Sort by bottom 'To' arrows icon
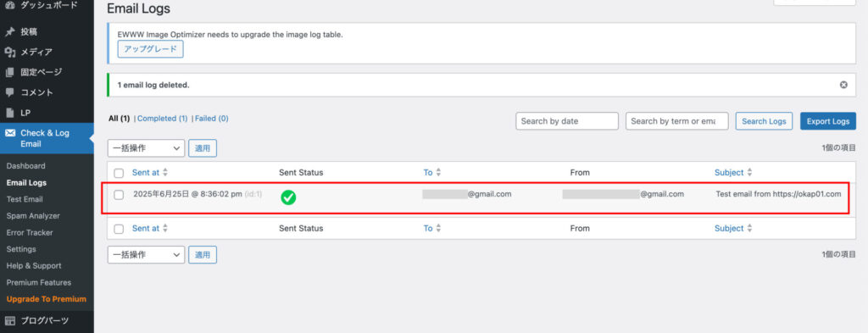The width and height of the screenshot is (868, 333). [x=438, y=229]
